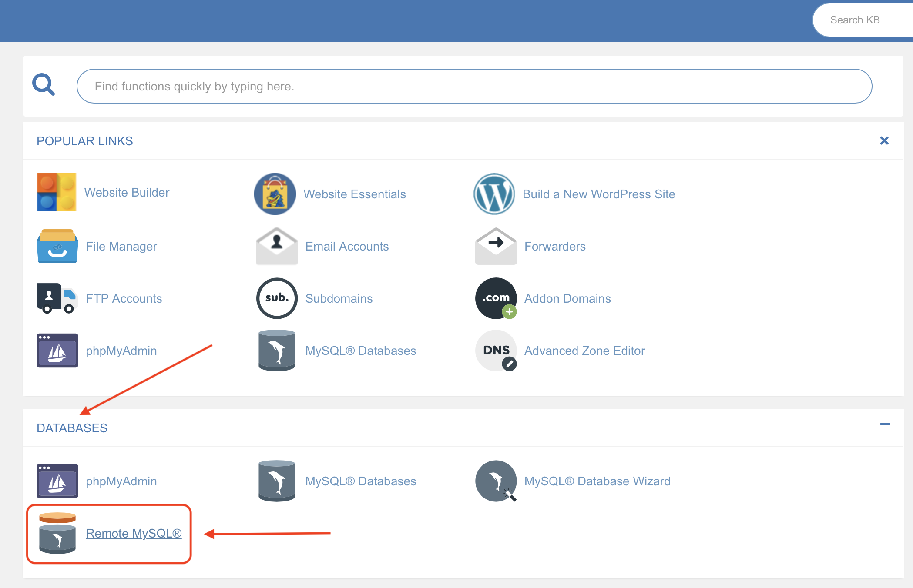Screen dimensions: 913x588
Task: Open the Advanced Zone Editor DNS icon
Action: 495,351
